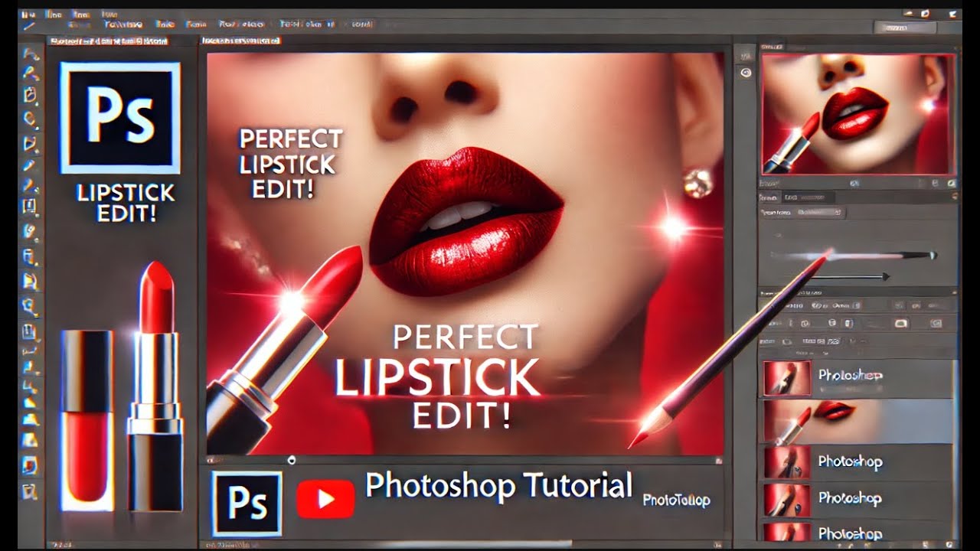Image resolution: width=980 pixels, height=551 pixels.
Task: Click the red bullet lipstick in left panel
Action: click(155, 386)
